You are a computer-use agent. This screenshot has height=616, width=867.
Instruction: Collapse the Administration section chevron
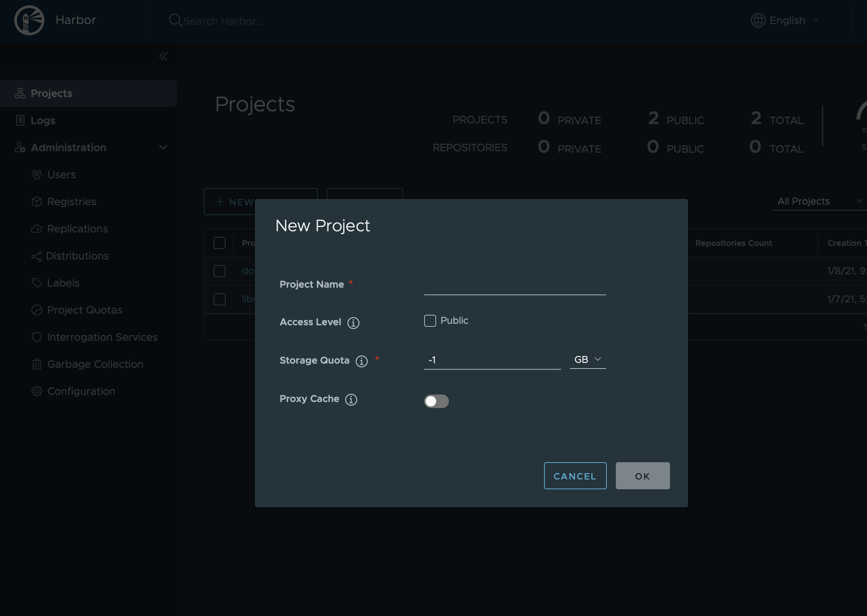(163, 147)
